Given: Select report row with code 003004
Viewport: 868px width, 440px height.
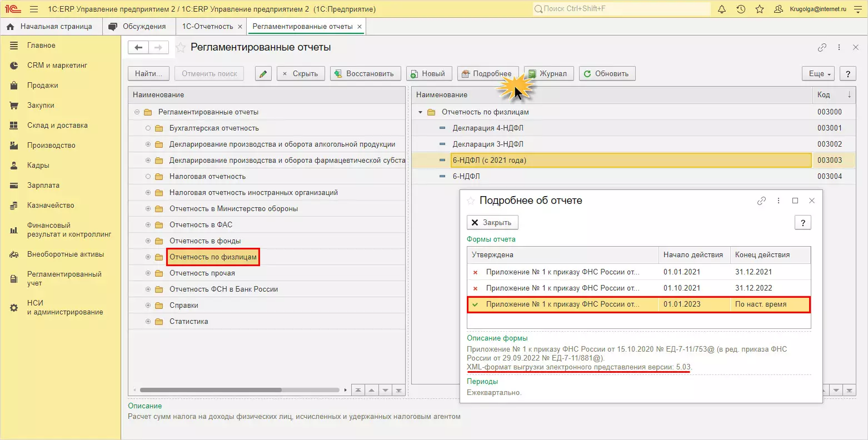Looking at the screenshot, I should (x=633, y=177).
